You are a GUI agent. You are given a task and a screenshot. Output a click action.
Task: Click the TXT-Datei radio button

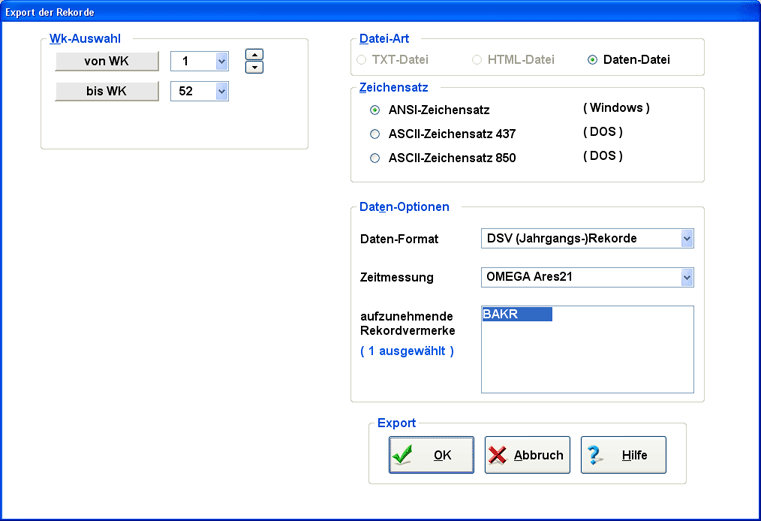click(x=361, y=60)
